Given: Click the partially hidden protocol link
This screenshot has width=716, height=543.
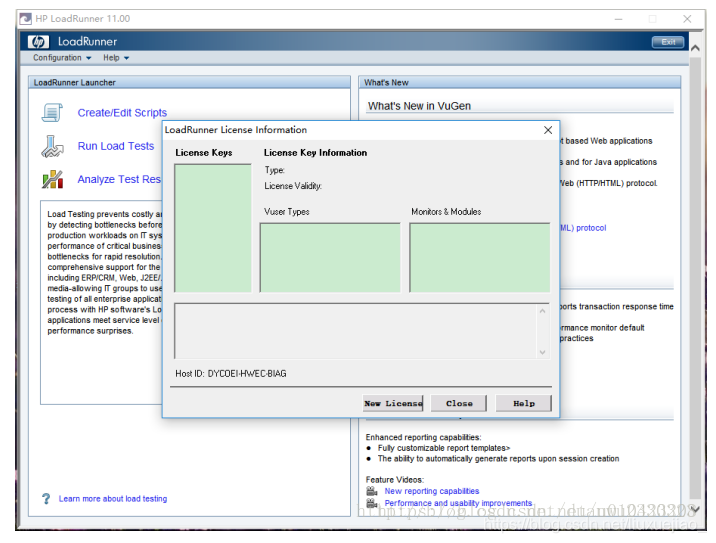Looking at the screenshot, I should [x=583, y=228].
